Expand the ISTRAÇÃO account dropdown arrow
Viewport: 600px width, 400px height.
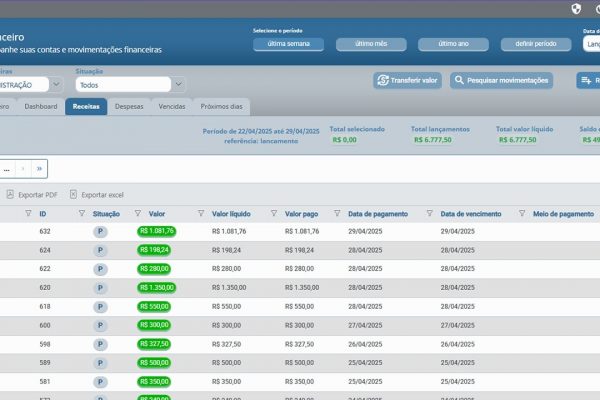tap(56, 84)
